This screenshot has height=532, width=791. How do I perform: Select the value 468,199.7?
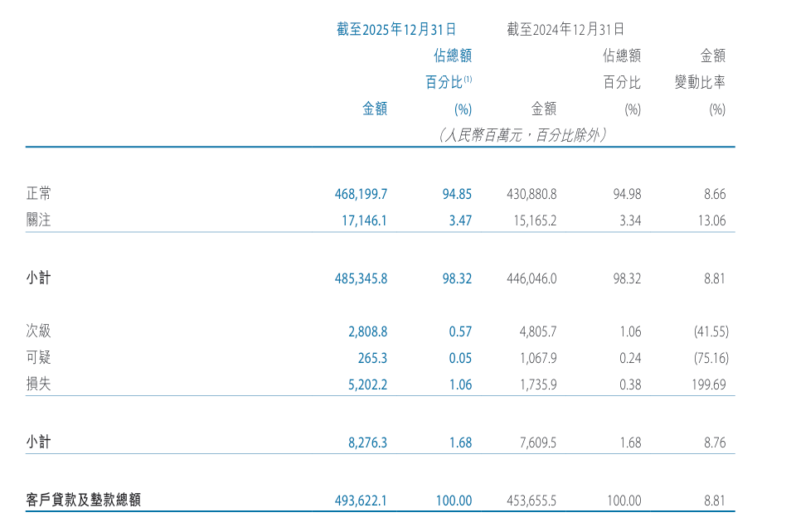click(x=361, y=194)
